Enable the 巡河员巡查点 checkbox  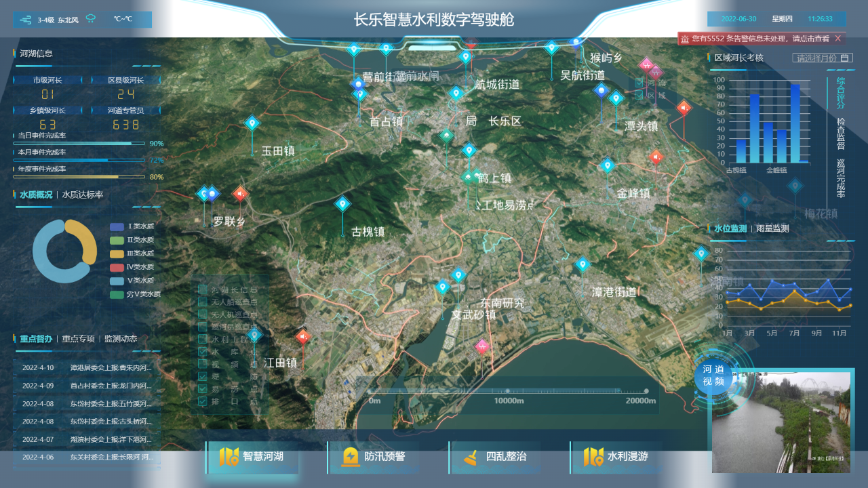(x=202, y=327)
